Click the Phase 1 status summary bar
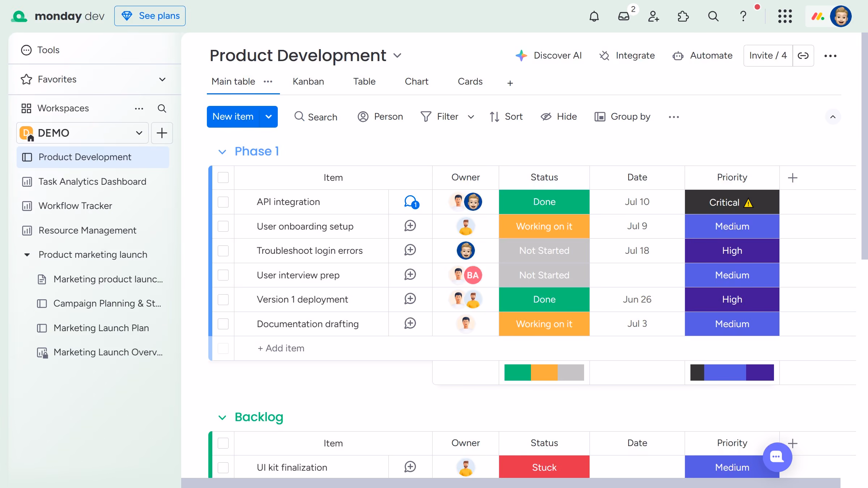 (x=544, y=372)
